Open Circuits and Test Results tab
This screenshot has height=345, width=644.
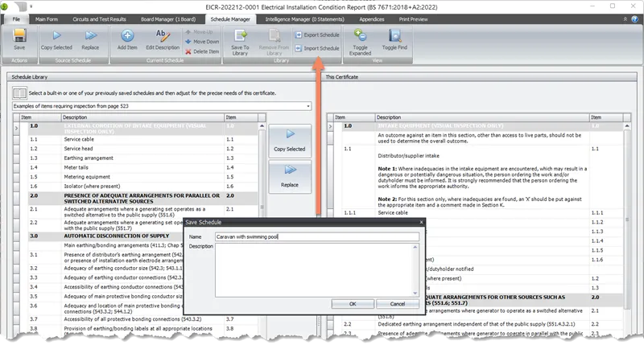(99, 18)
